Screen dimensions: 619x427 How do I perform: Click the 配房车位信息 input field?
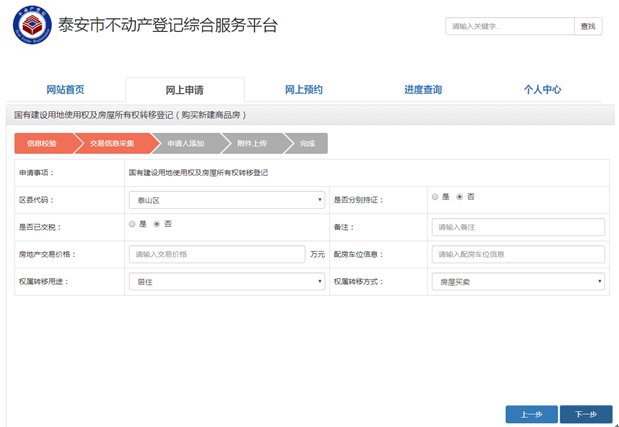click(x=518, y=254)
